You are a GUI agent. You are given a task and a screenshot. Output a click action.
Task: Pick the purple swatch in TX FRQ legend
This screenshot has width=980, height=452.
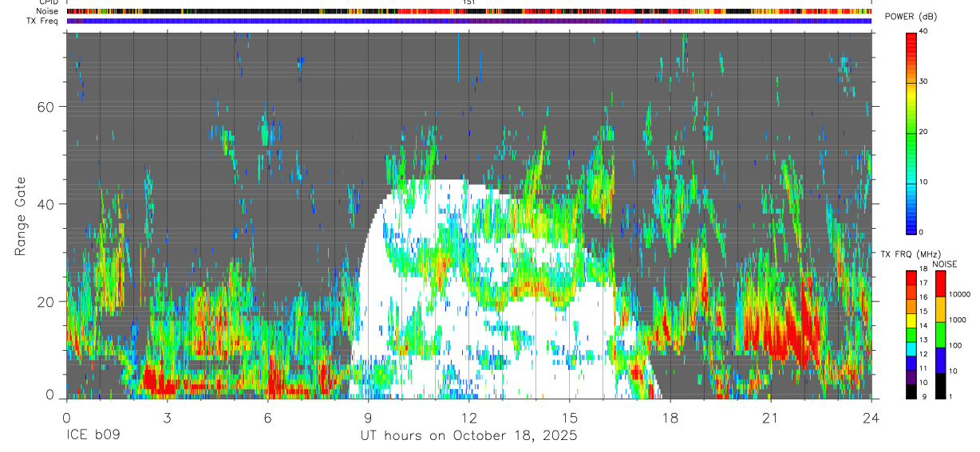coord(911,377)
